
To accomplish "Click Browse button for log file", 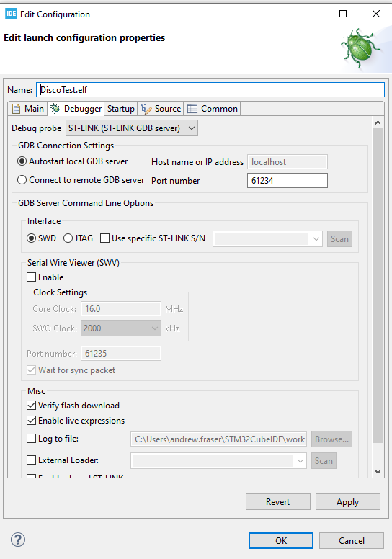I will (331, 439).
